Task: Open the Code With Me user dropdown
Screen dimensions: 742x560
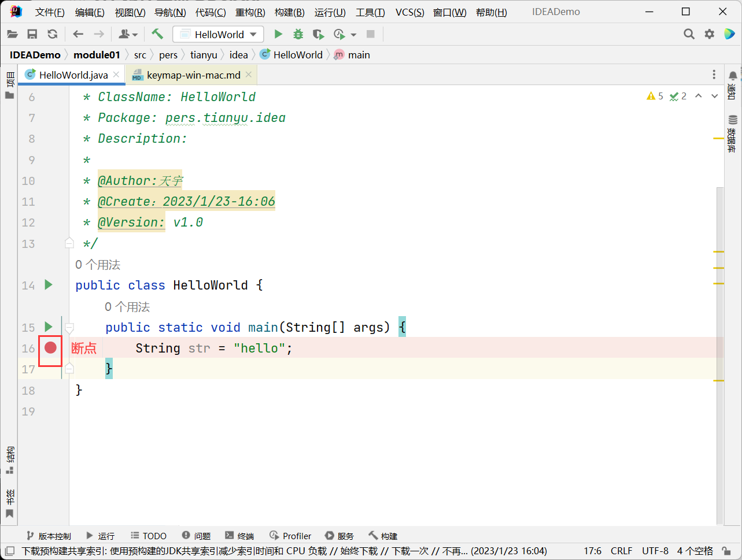Action: (x=128, y=34)
